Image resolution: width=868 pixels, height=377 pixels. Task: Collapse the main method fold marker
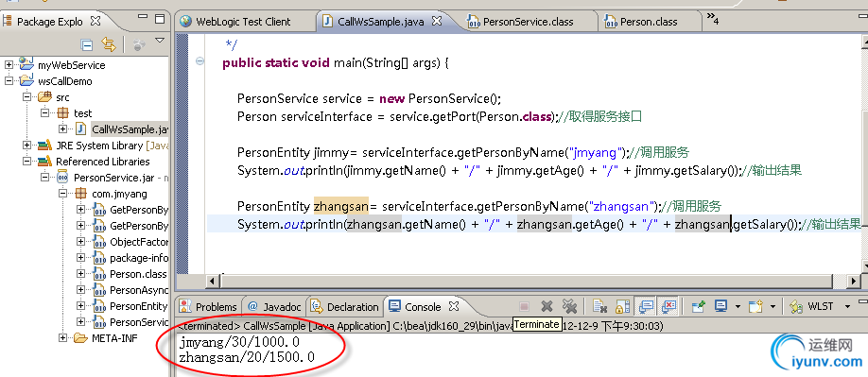[200, 61]
